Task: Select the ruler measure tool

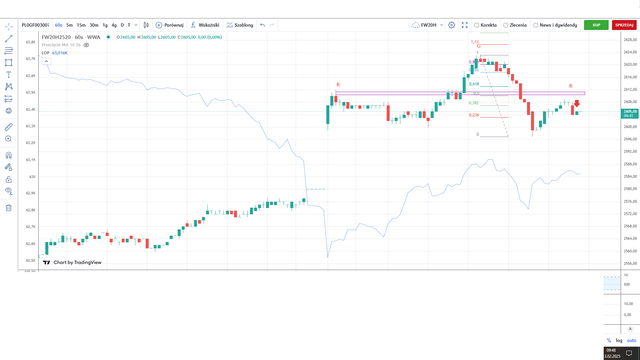Action: [9, 127]
